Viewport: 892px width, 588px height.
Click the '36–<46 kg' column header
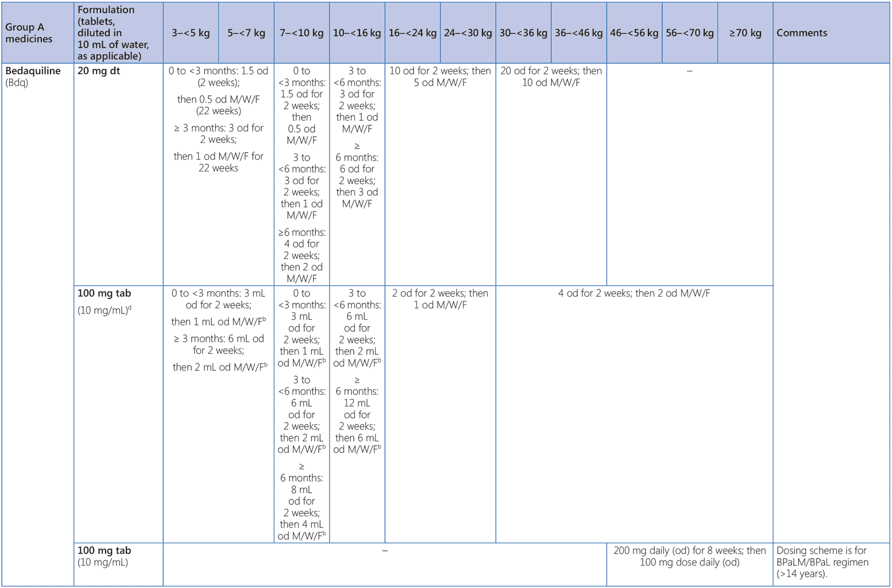pos(579,33)
